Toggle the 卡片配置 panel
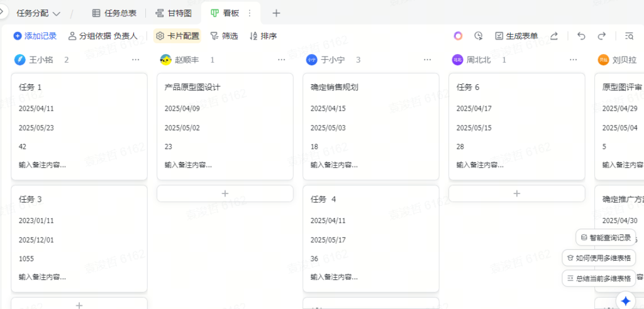The image size is (644, 309). (x=177, y=36)
